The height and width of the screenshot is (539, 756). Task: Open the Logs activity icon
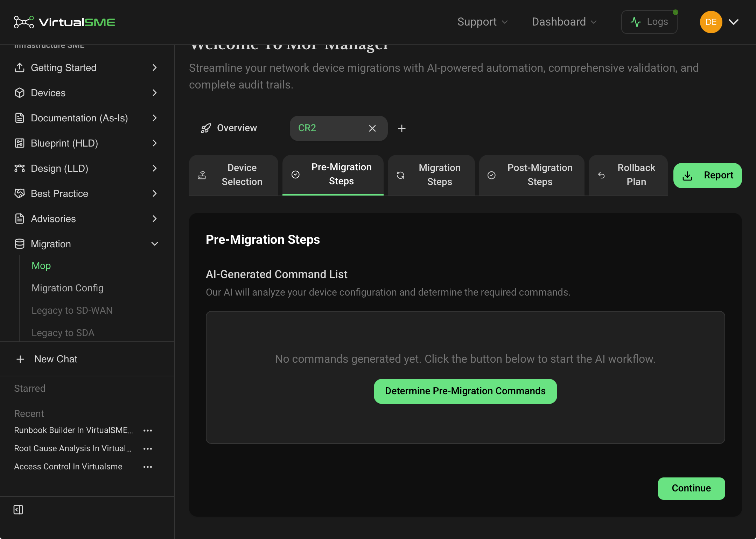pos(636,22)
